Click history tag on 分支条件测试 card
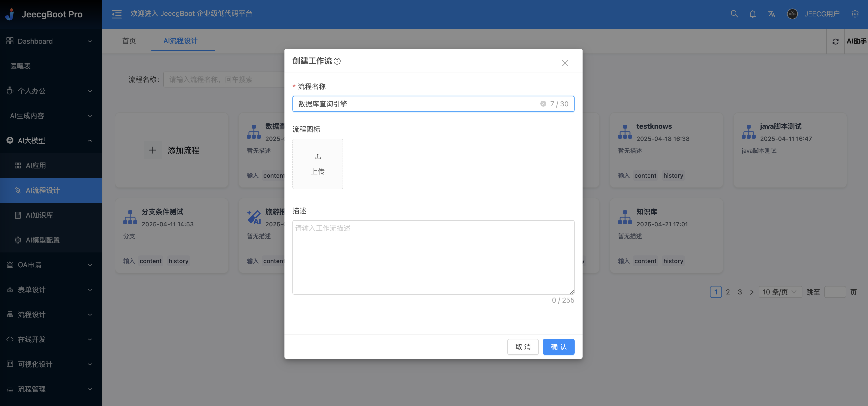Viewport: 868px width, 406px height. (178, 261)
